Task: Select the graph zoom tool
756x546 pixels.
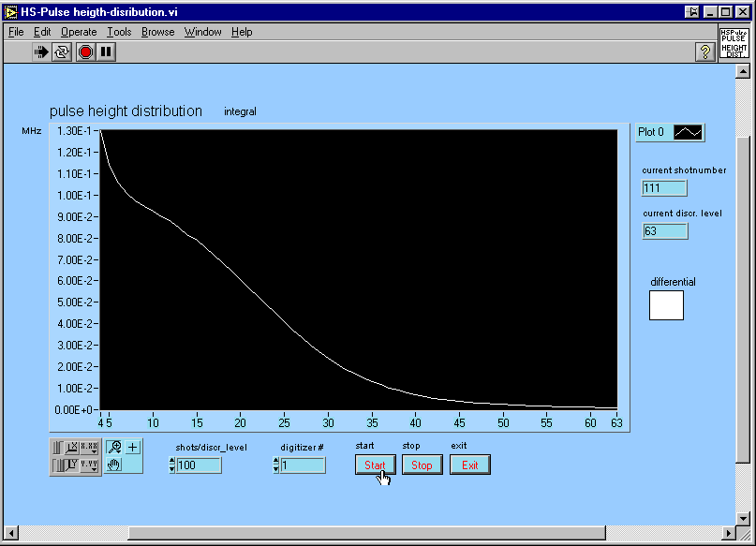Action: click(114, 448)
